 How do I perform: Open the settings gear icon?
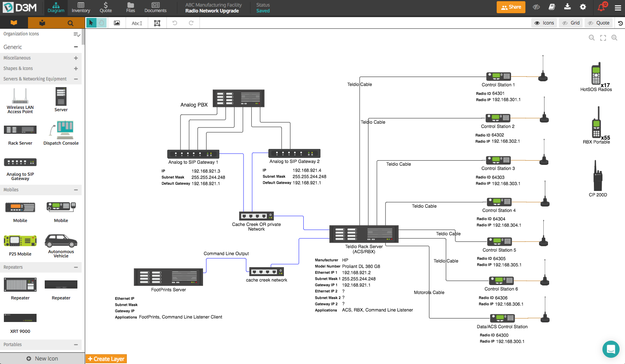(x=583, y=7)
